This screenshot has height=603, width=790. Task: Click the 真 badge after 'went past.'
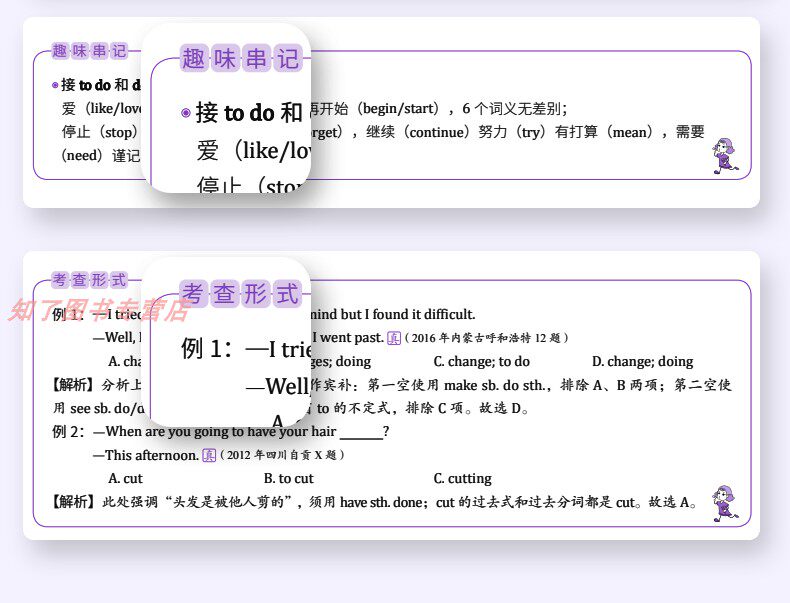tap(393, 338)
